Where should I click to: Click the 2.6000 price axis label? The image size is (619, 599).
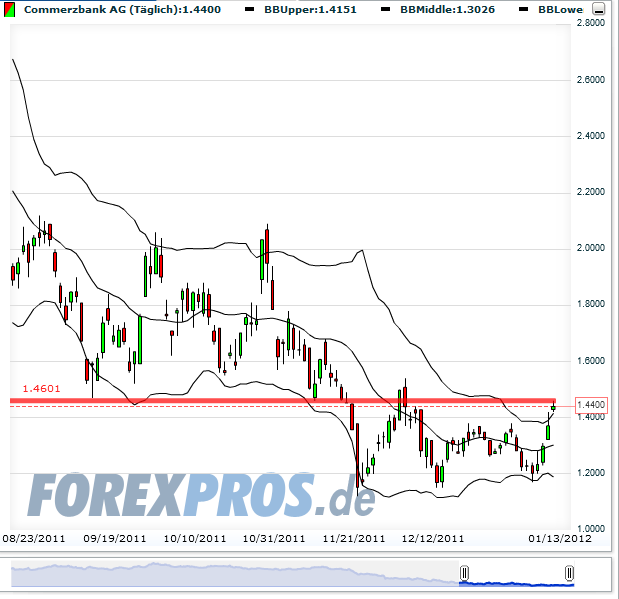(x=591, y=80)
